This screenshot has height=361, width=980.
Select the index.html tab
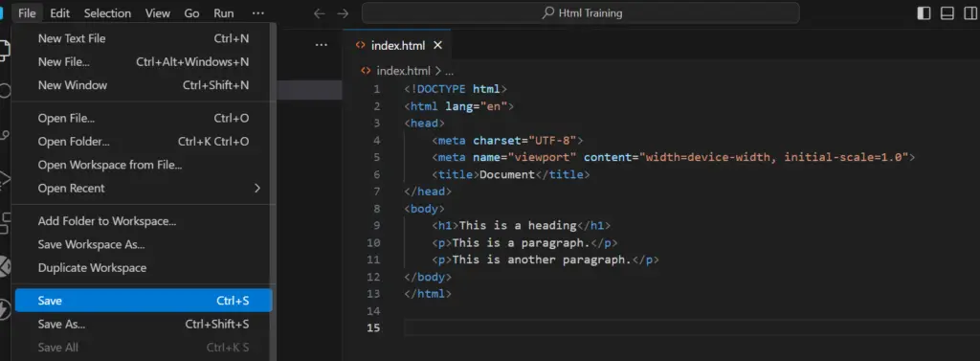(397, 45)
